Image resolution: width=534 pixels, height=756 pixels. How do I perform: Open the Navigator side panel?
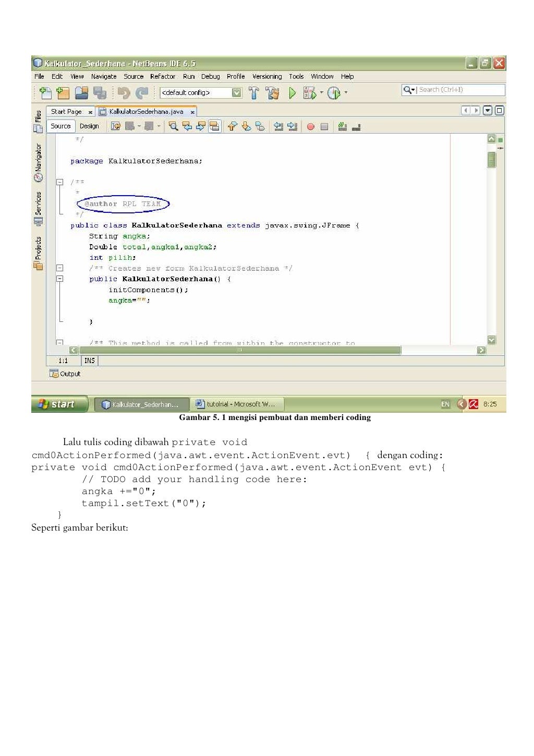(38, 162)
